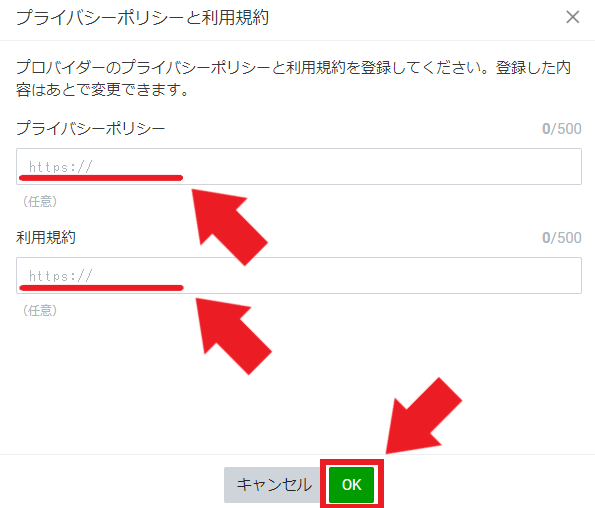Focus the 利用規約 URL input field
The image size is (595, 508).
(x=299, y=275)
